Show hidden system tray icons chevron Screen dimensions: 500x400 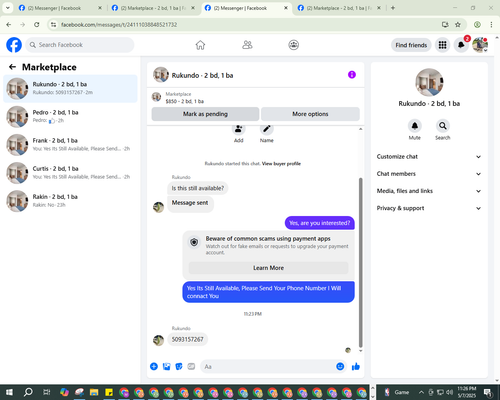point(421,392)
